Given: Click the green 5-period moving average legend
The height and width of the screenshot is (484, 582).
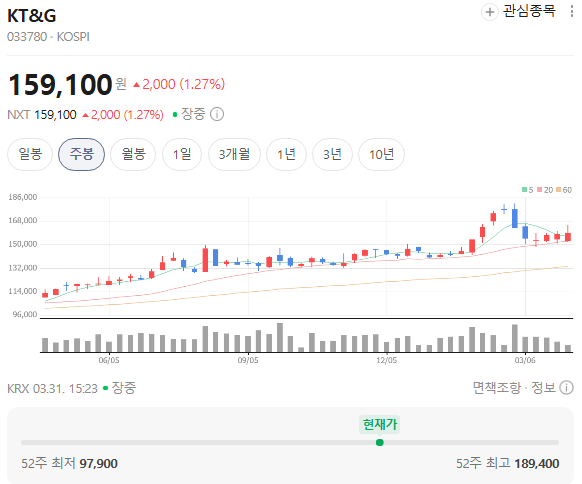Looking at the screenshot, I should pos(527,190).
